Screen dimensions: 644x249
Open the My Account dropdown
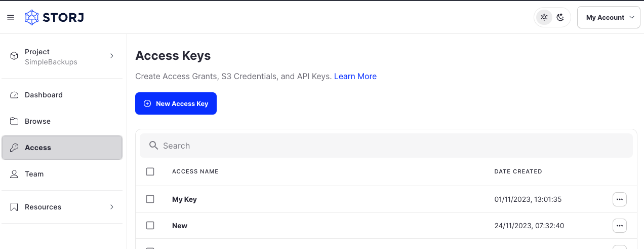(x=609, y=17)
